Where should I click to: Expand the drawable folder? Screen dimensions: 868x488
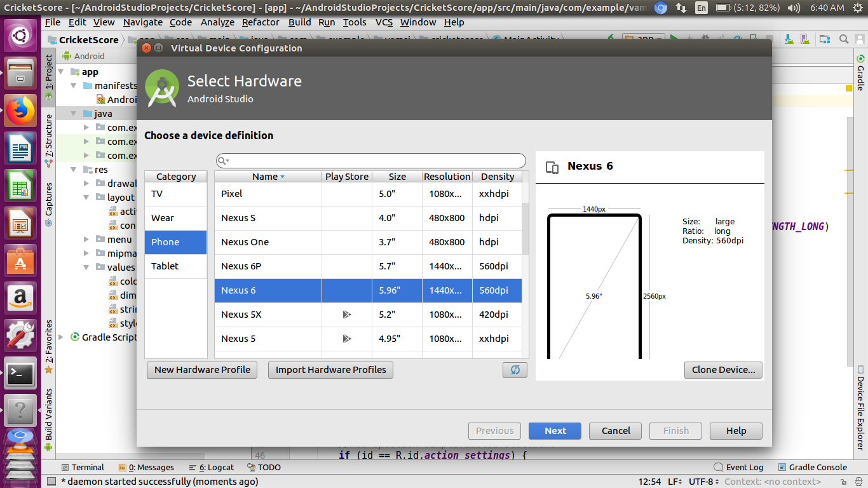(x=86, y=184)
